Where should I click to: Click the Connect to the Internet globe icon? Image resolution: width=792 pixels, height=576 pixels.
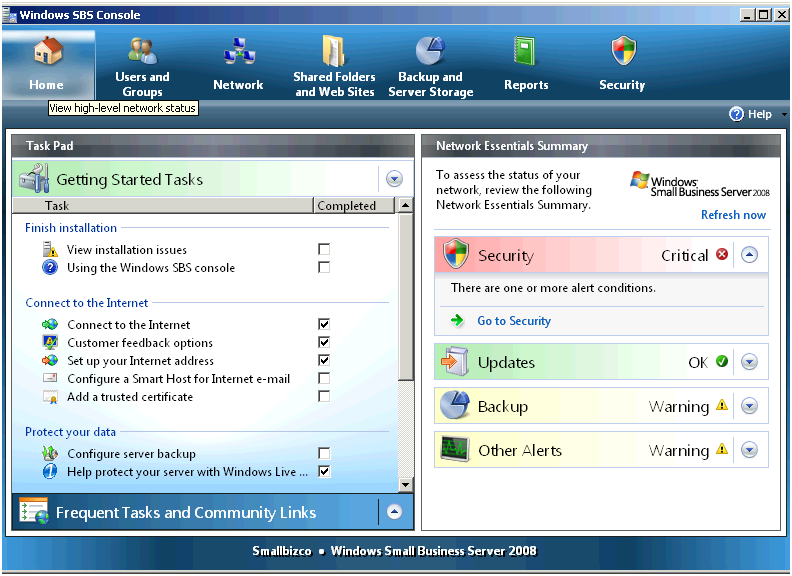(50, 324)
